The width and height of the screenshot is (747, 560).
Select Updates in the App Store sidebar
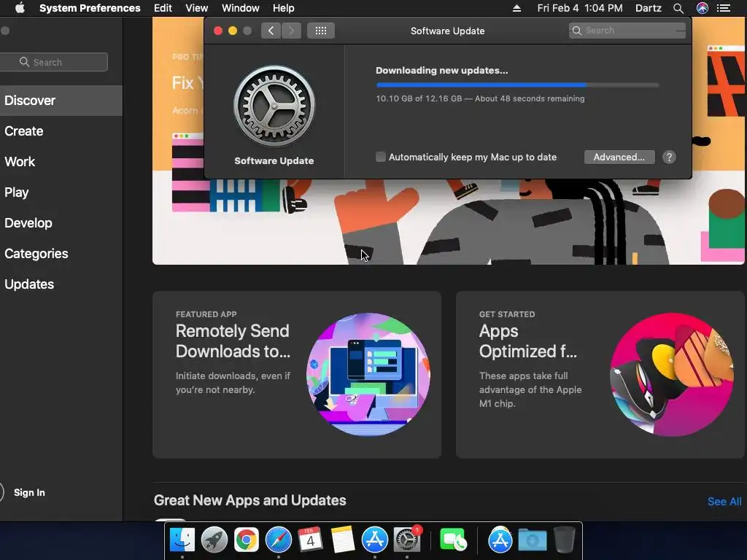[61, 284]
